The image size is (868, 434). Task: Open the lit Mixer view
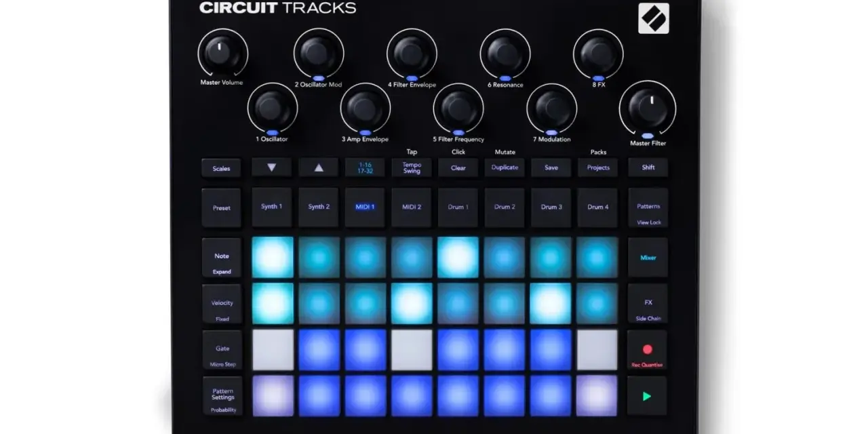tap(648, 258)
